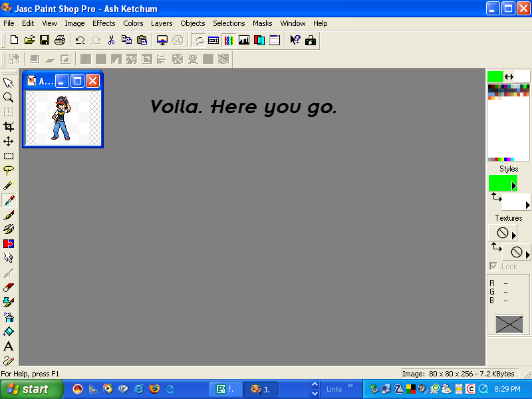Open the File menu

point(9,23)
